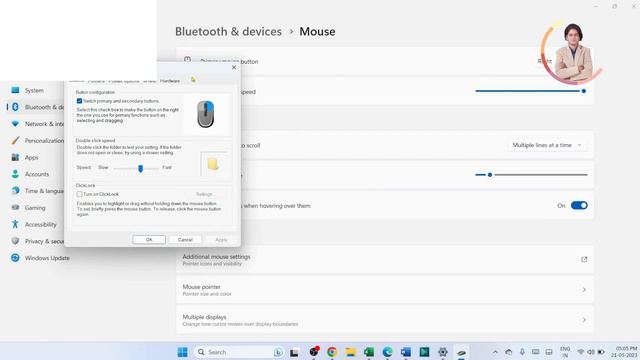Show hidden icons in the system tray
Viewport: 640px width, 360px height.
point(495,352)
